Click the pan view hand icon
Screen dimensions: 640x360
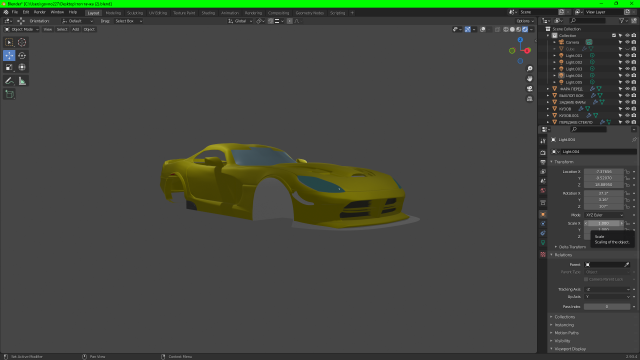529,78
